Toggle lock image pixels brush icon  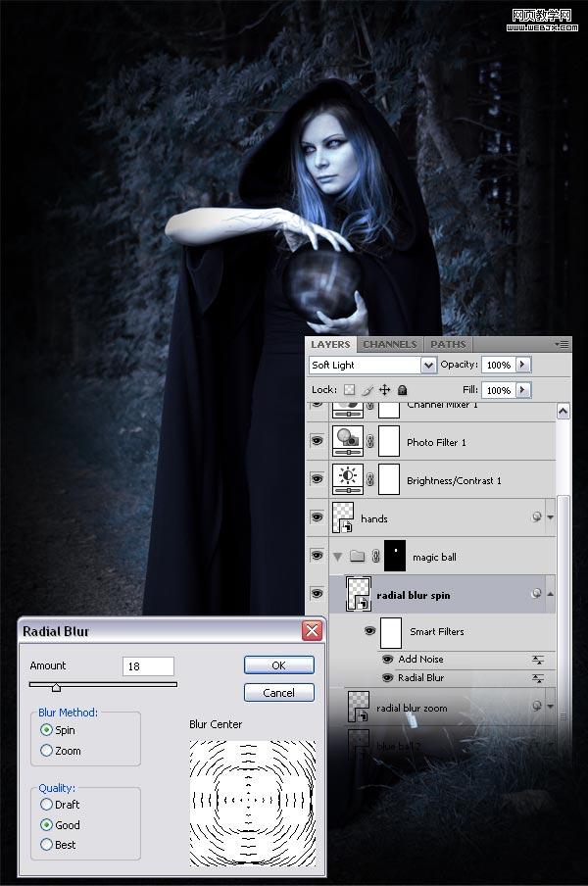click(x=367, y=390)
